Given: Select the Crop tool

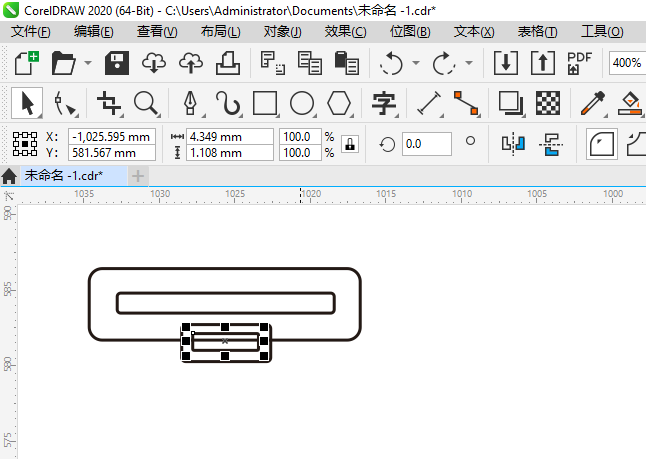Looking at the screenshot, I should (109, 103).
